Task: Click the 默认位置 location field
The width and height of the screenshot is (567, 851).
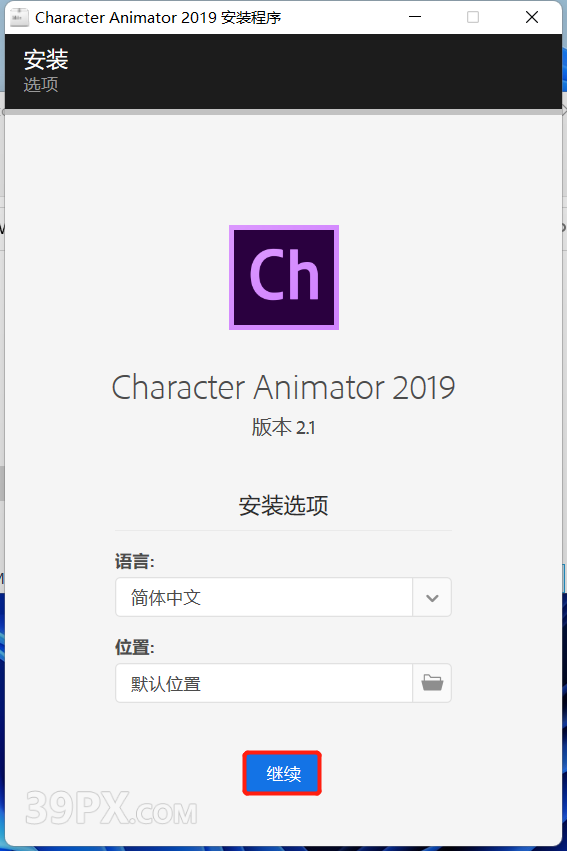Action: pyautogui.click(x=264, y=683)
